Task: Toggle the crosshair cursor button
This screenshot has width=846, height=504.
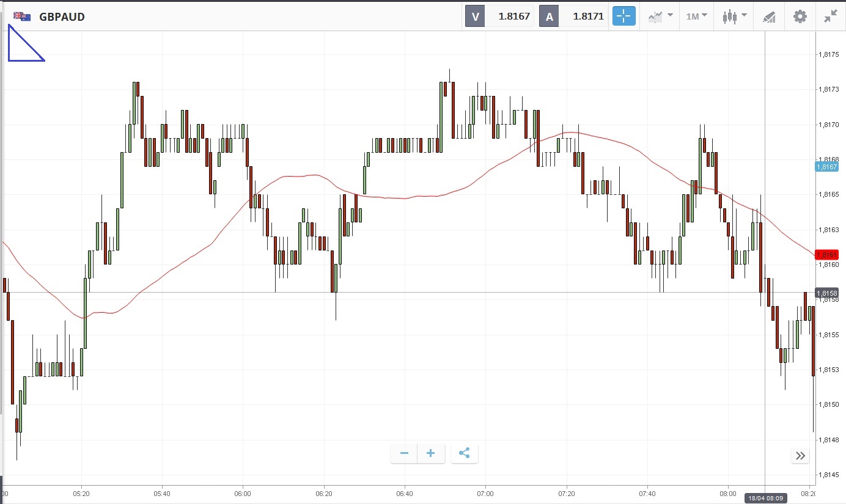Action: [x=624, y=16]
